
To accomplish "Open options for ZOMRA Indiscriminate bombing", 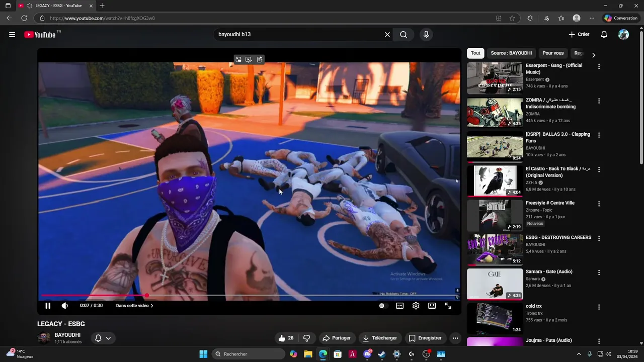I will click(x=599, y=101).
